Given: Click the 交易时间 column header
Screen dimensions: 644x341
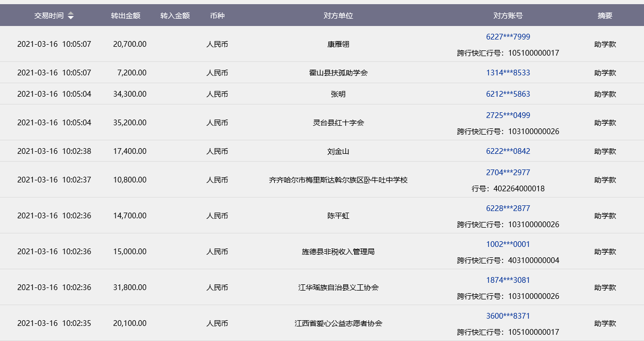Looking at the screenshot, I should click(49, 16).
